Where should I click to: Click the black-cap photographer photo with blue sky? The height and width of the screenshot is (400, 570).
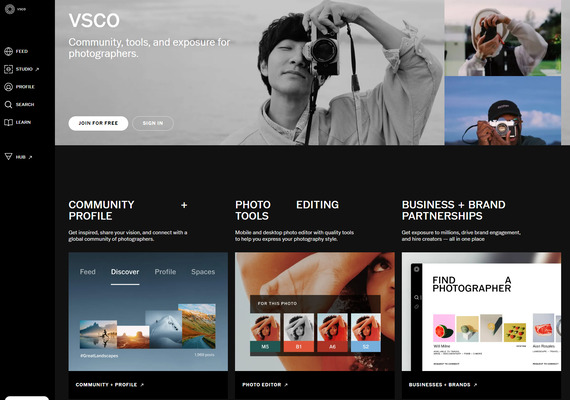pos(503,111)
